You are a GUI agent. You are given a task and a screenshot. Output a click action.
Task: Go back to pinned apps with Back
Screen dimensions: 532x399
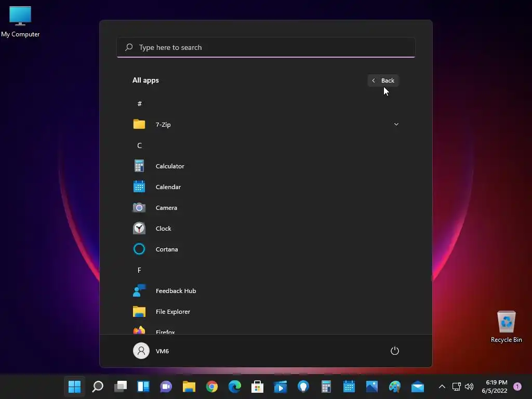point(383,81)
